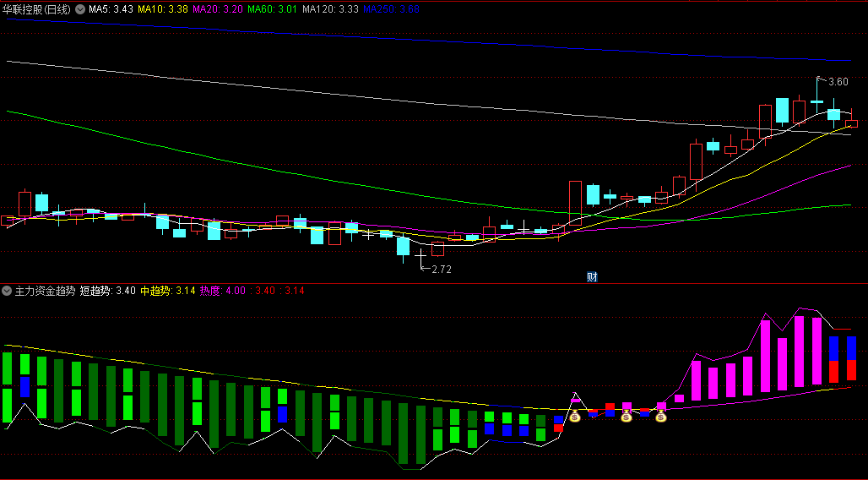Click the first money bag signal icon
This screenshot has width=868, height=480.
pos(575,415)
